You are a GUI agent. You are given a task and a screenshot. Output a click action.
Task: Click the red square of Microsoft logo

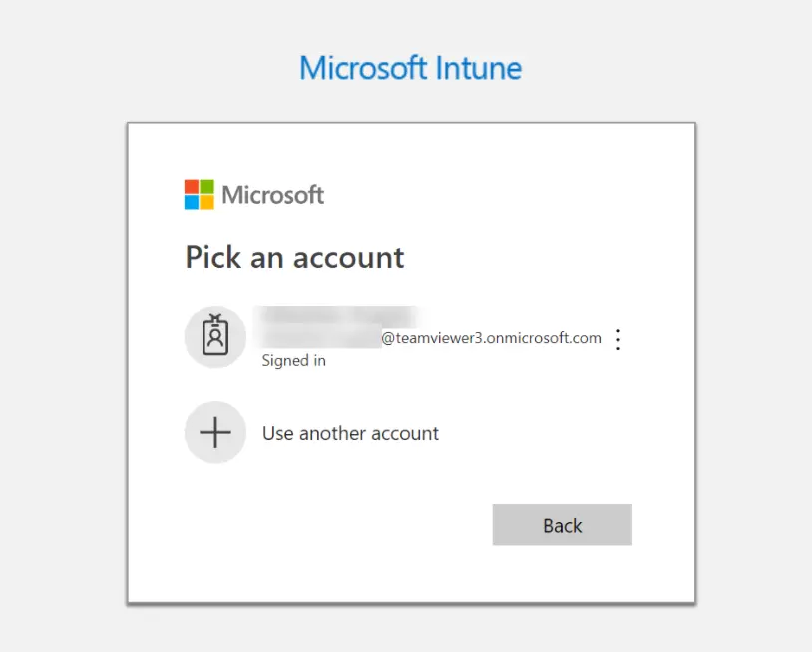[192, 186]
